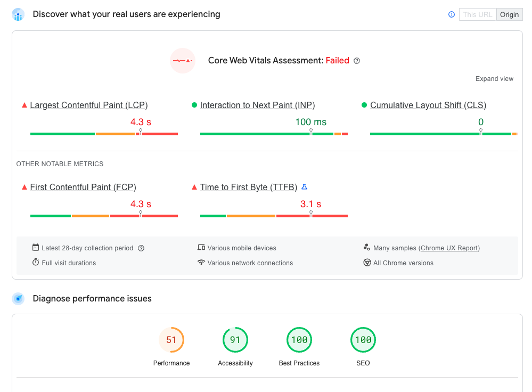
Task: Switch assessment view to Origin
Action: tap(509, 14)
